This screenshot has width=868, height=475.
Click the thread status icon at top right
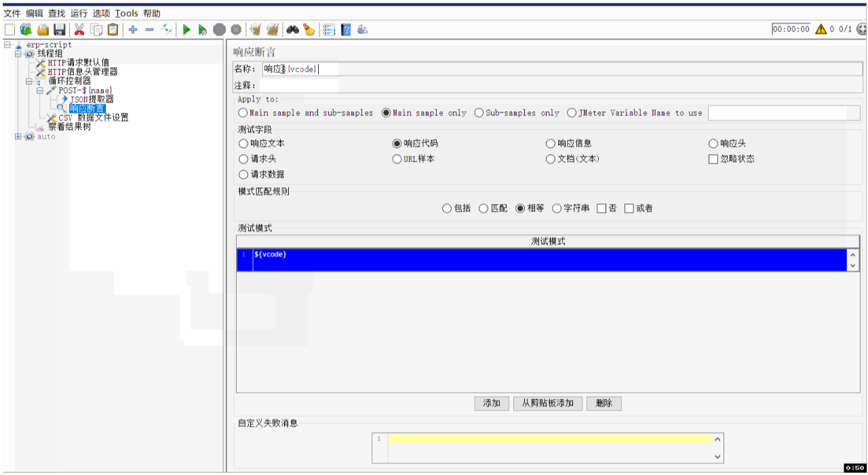coord(861,29)
